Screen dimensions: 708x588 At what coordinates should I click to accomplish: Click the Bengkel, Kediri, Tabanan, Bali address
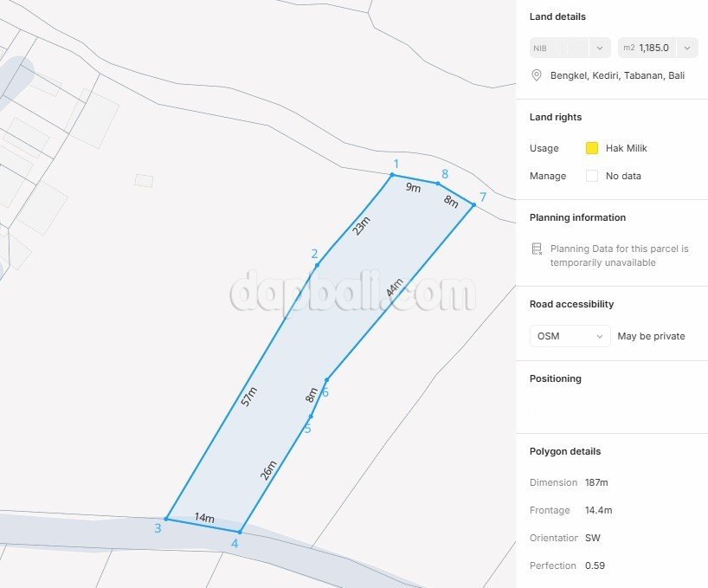tap(617, 75)
